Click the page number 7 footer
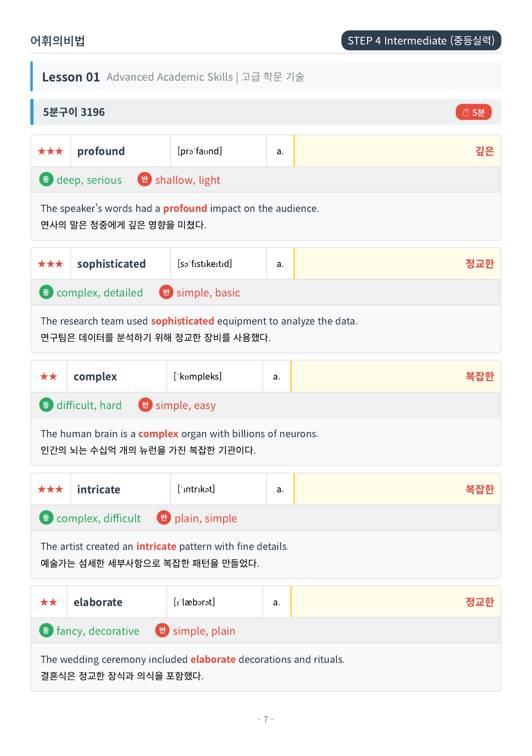The width and height of the screenshot is (532, 756). 266,719
